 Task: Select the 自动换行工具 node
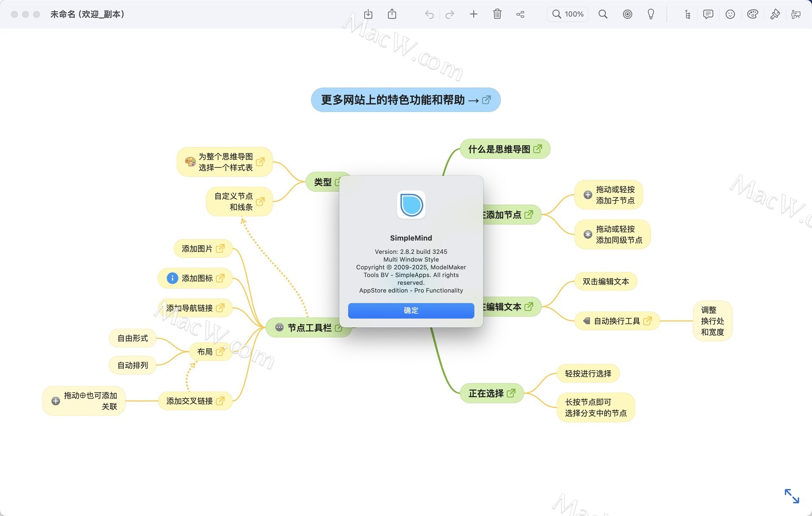[616, 321]
